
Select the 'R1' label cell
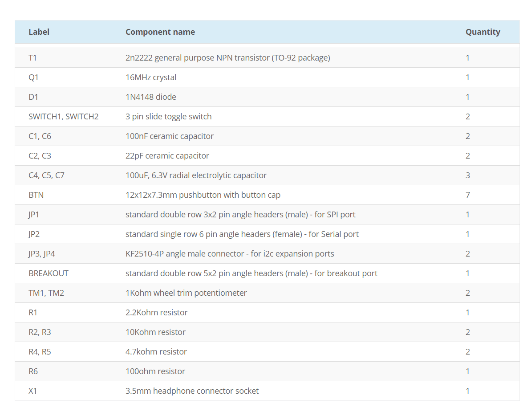pos(32,313)
